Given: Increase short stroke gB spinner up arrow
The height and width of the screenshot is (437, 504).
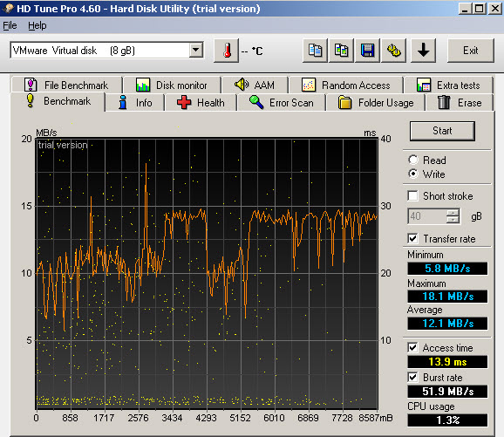Looking at the screenshot, I should point(453,213).
